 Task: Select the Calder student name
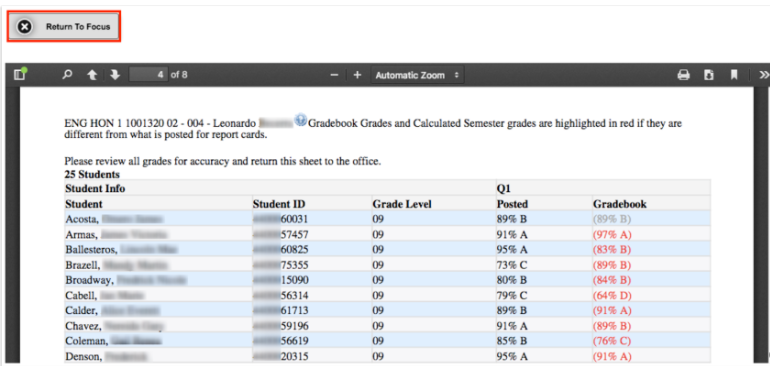point(112,310)
